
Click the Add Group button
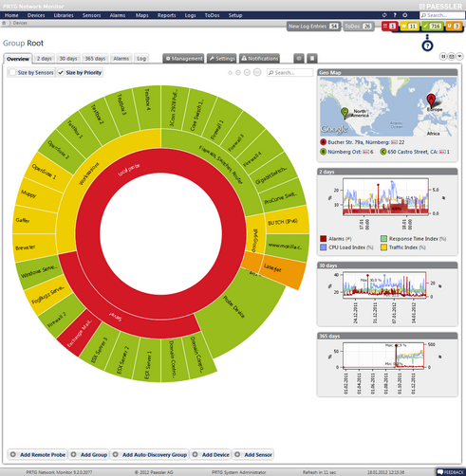[89, 454]
